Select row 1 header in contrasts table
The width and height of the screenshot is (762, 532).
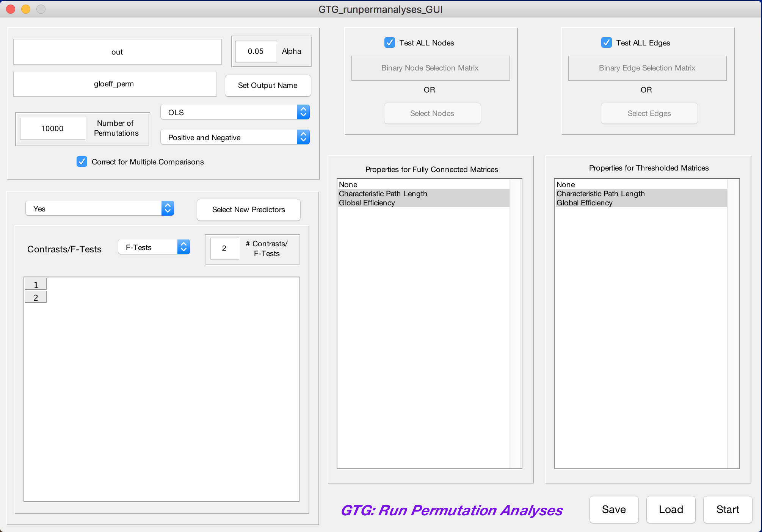36,285
